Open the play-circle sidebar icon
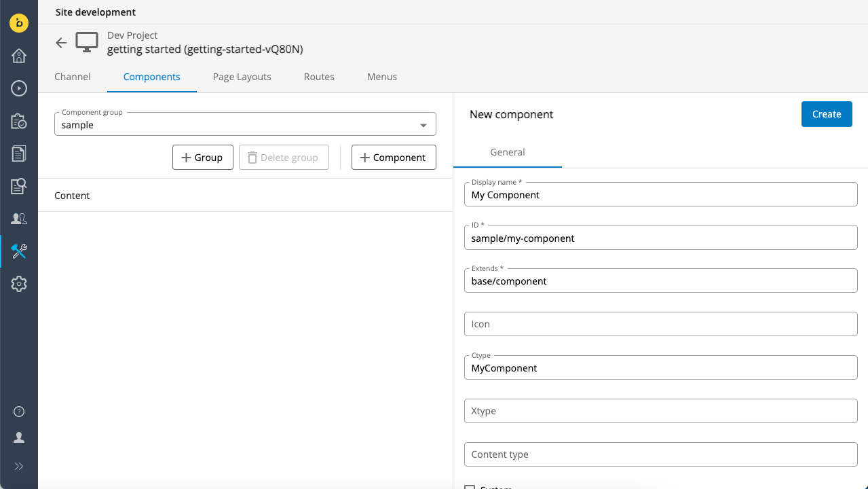The height and width of the screenshot is (489, 868). tap(19, 88)
